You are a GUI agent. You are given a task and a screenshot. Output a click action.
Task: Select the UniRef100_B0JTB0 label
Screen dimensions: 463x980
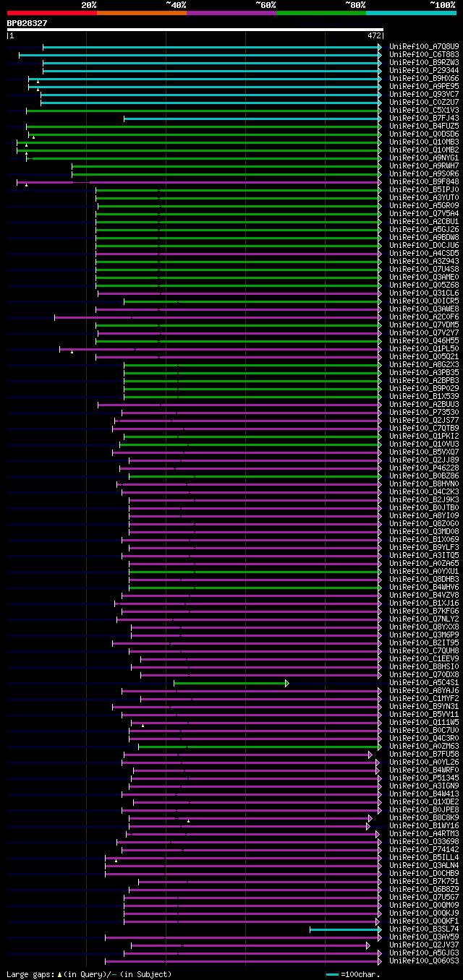click(x=424, y=507)
